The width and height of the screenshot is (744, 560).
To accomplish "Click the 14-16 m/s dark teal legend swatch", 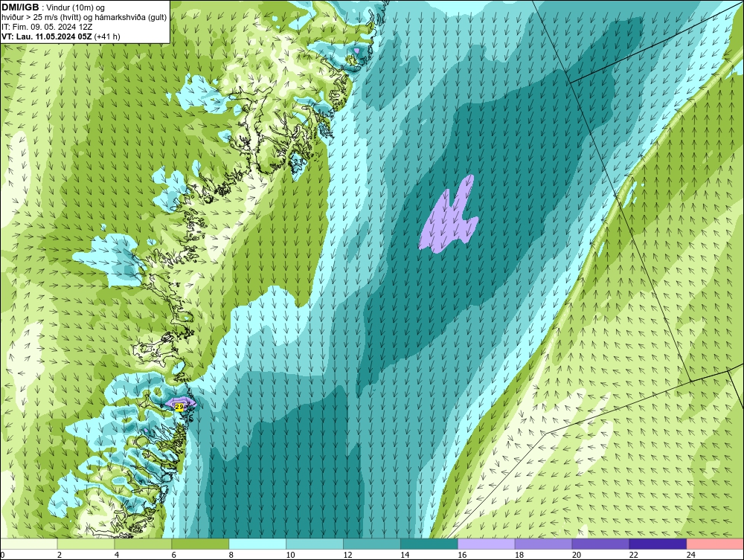I will [x=429, y=544].
